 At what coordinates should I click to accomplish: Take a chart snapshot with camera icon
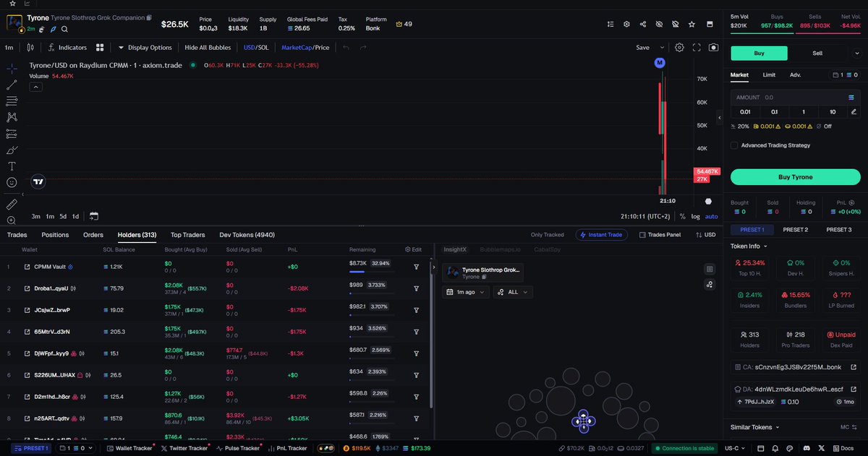pyautogui.click(x=713, y=48)
